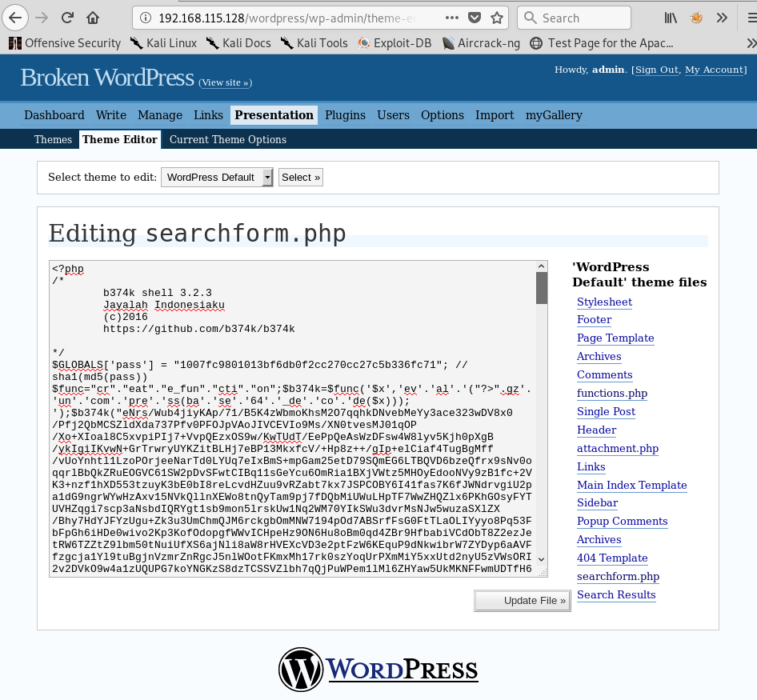
Task: Click View site » link
Action: (x=226, y=82)
